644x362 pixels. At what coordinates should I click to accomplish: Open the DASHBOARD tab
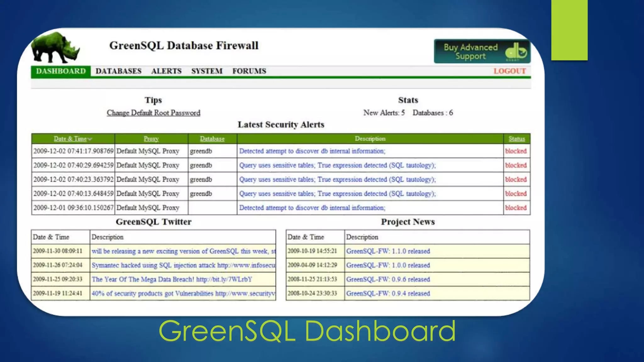[x=61, y=71]
